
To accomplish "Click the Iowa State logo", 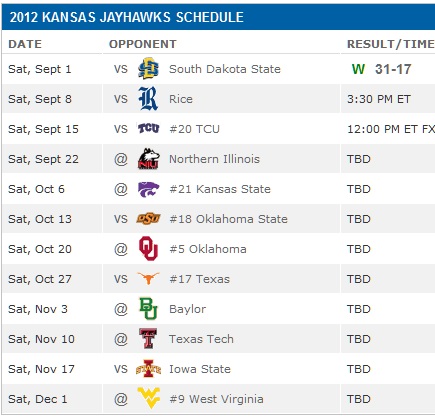I will [x=148, y=368].
